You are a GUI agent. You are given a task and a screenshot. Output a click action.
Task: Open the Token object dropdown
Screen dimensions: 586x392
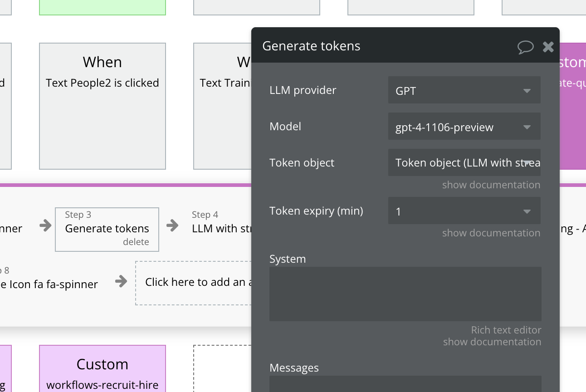(x=464, y=163)
